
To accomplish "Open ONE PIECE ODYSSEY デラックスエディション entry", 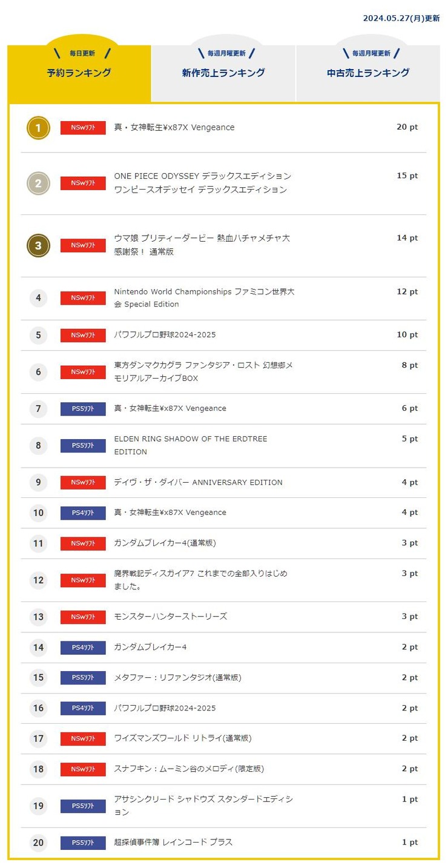I will point(203,183).
